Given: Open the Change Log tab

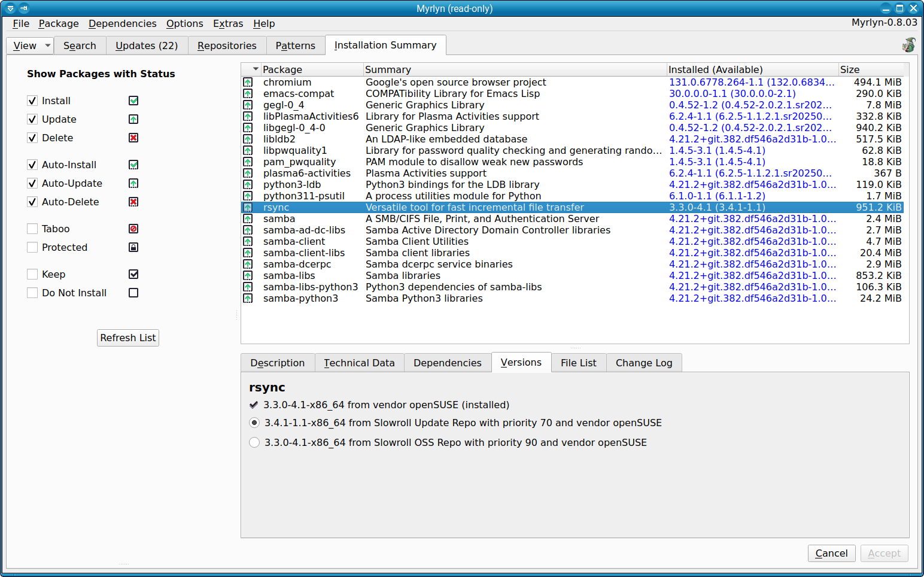Looking at the screenshot, I should tap(643, 363).
